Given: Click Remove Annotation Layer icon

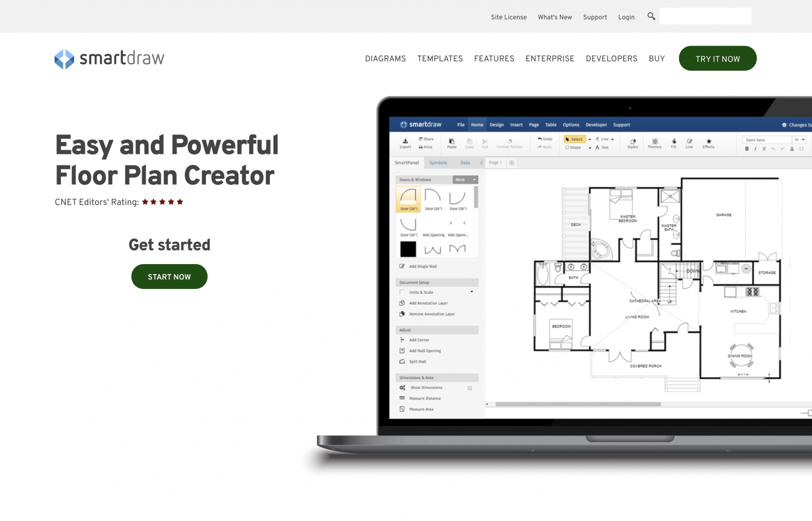Looking at the screenshot, I should click(x=402, y=314).
